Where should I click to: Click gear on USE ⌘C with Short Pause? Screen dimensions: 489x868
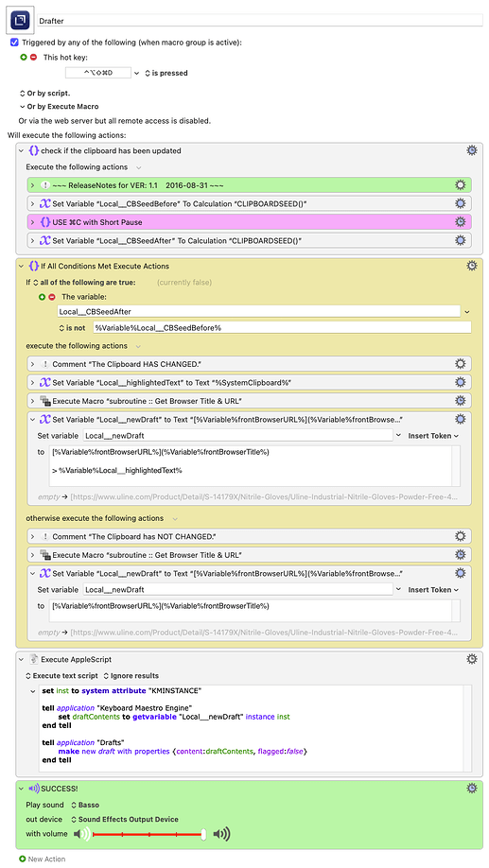(x=461, y=222)
